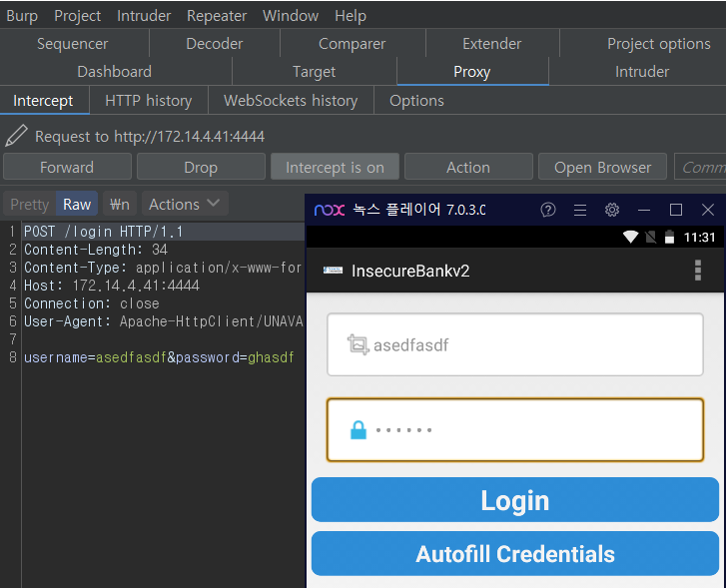Close the Nox player window
This screenshot has width=726, height=588.
pyautogui.click(x=707, y=210)
